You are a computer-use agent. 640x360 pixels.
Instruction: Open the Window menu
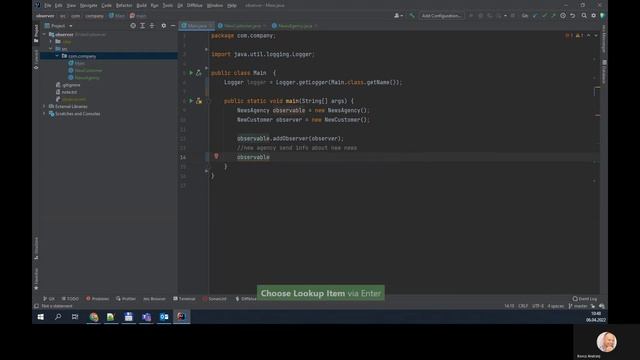point(215,5)
